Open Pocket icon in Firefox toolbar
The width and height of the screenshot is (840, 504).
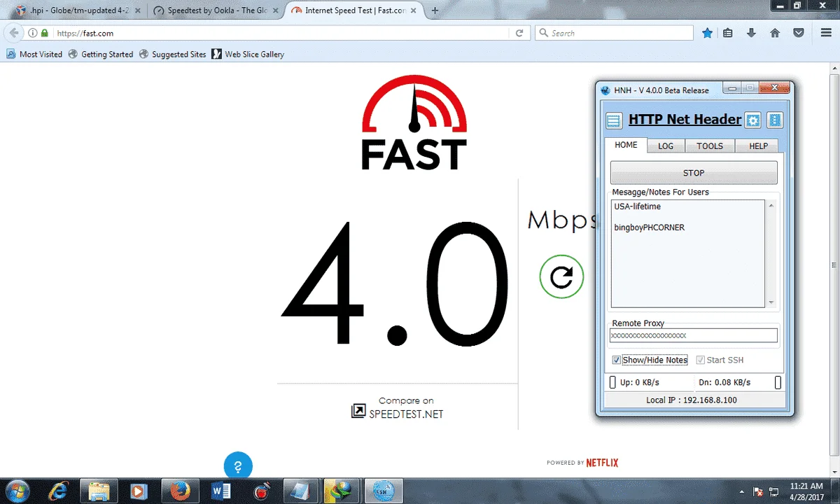(798, 33)
